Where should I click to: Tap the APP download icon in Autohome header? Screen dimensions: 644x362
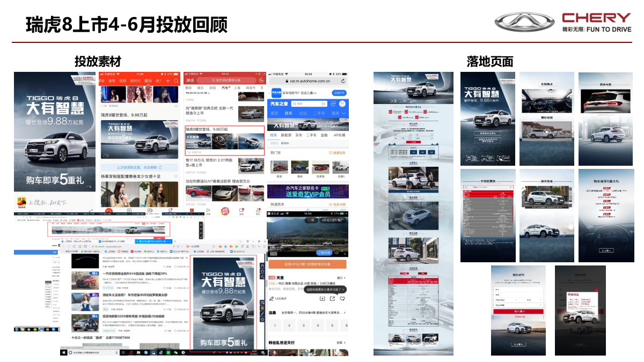(333, 104)
